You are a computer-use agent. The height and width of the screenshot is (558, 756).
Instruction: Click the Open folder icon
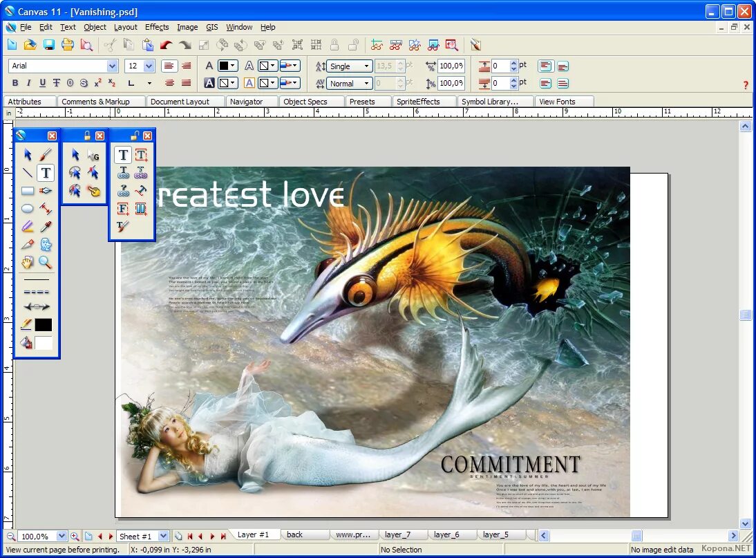[30, 45]
